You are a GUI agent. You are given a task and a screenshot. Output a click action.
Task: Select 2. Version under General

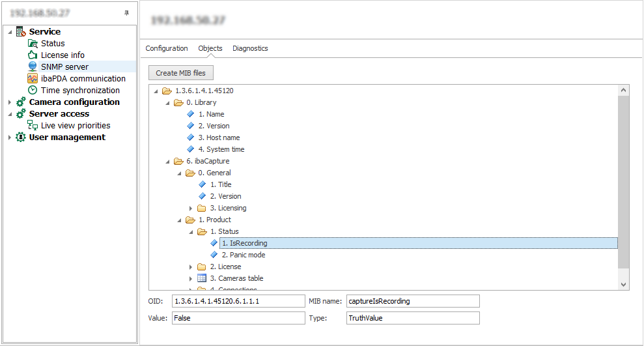(225, 196)
